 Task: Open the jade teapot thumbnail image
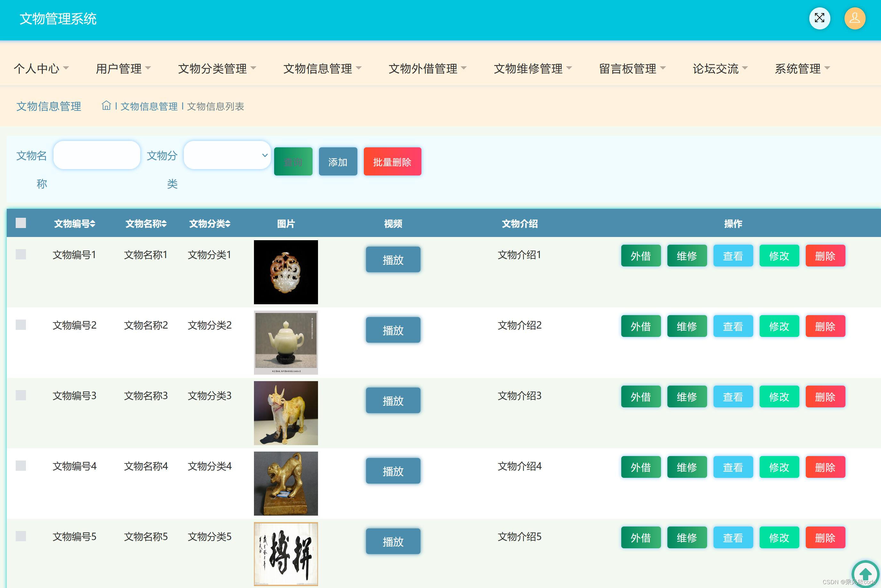286,342
